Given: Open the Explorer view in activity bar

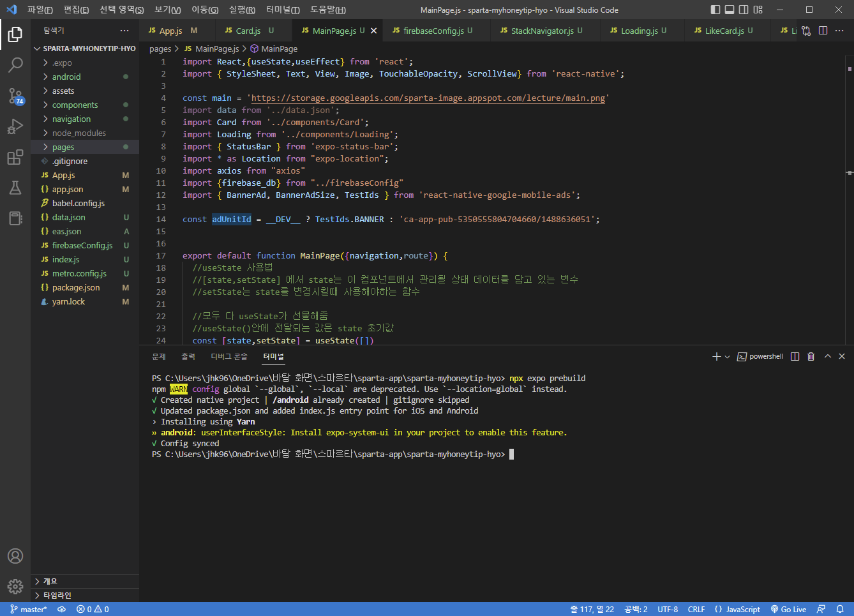Looking at the screenshot, I should (x=15, y=34).
